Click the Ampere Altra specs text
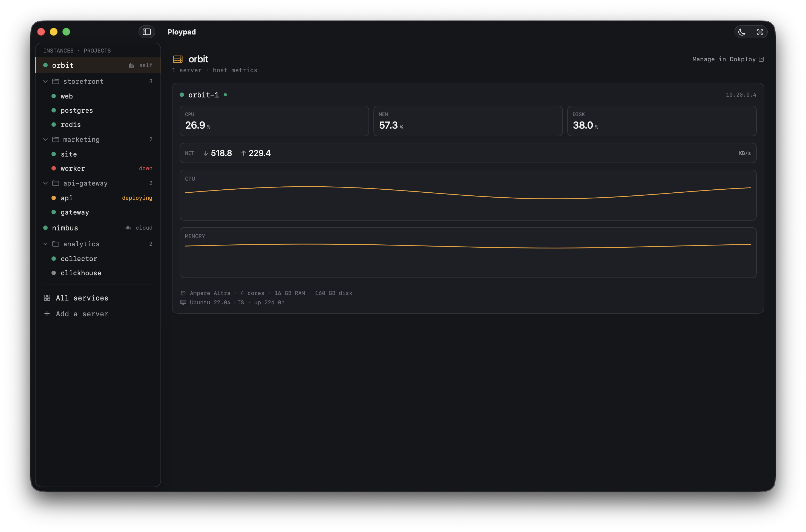This screenshot has width=806, height=532. pyautogui.click(x=271, y=293)
